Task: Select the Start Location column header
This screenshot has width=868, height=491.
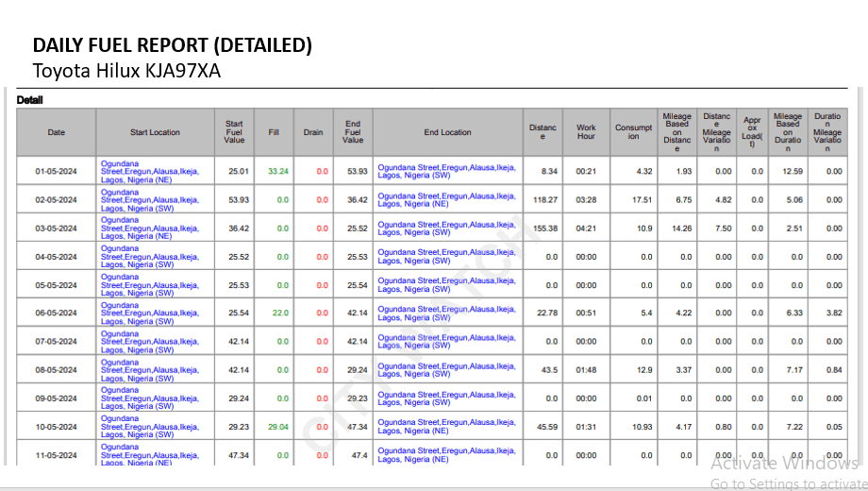Action: [x=155, y=132]
